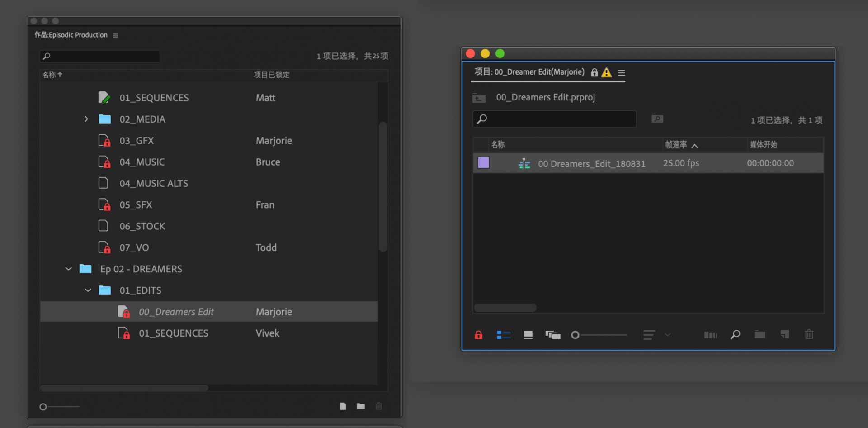868x428 pixels.
Task: Click the Production panel search field
Action: (x=100, y=56)
